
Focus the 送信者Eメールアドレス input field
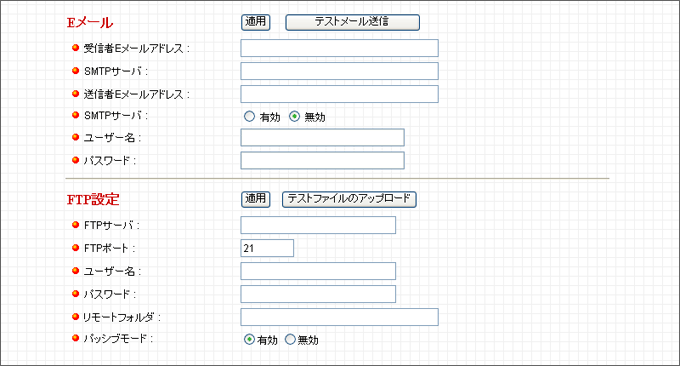(x=340, y=94)
